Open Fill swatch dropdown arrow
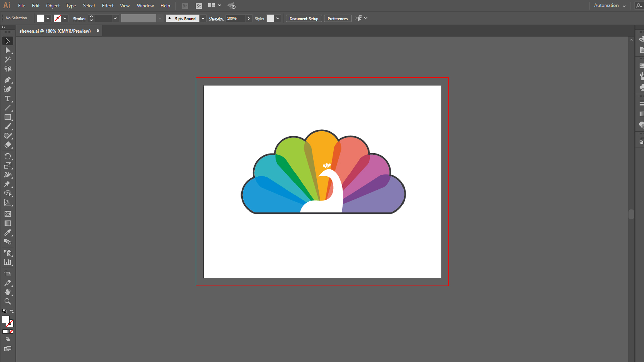This screenshot has width=644, height=362. tap(48, 18)
